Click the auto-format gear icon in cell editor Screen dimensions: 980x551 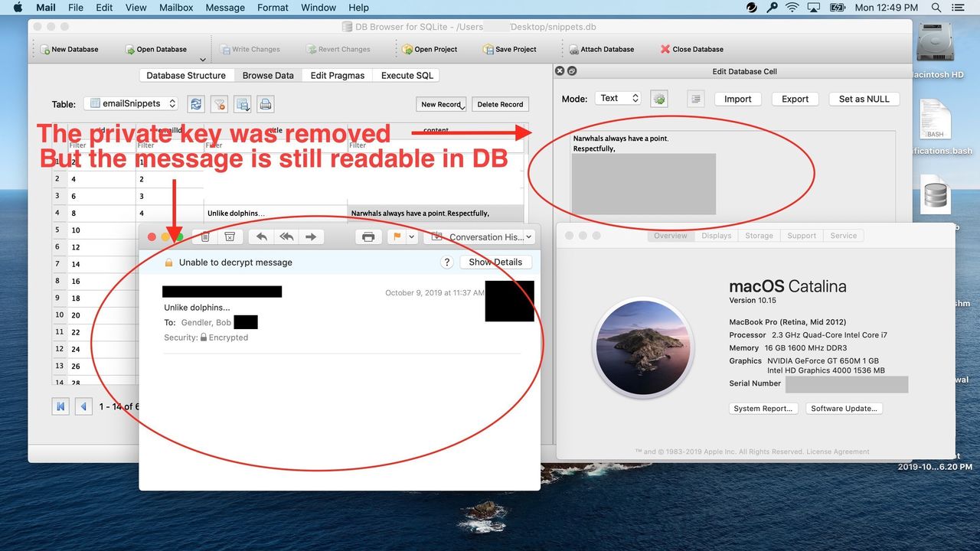(659, 99)
